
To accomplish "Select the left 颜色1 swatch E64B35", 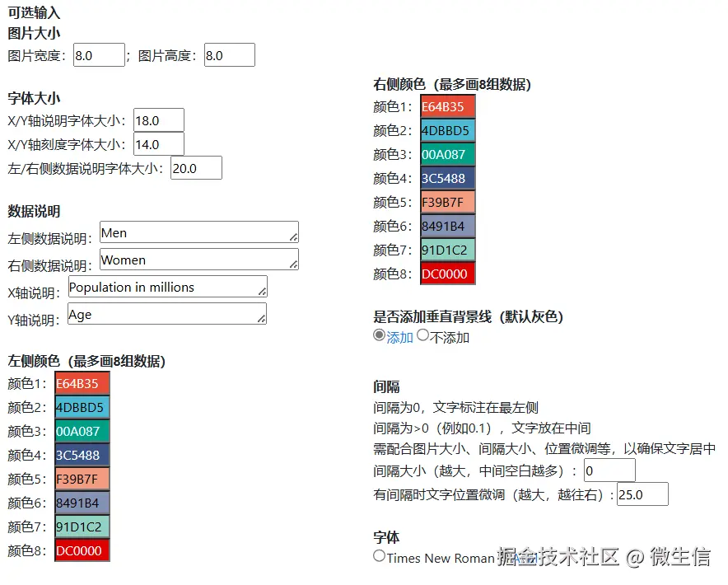I will point(80,382).
